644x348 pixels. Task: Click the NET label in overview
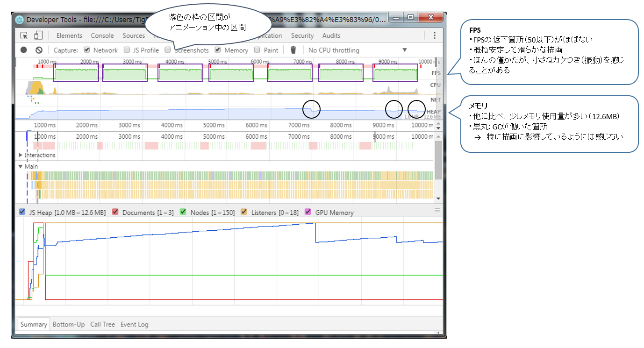[436, 100]
